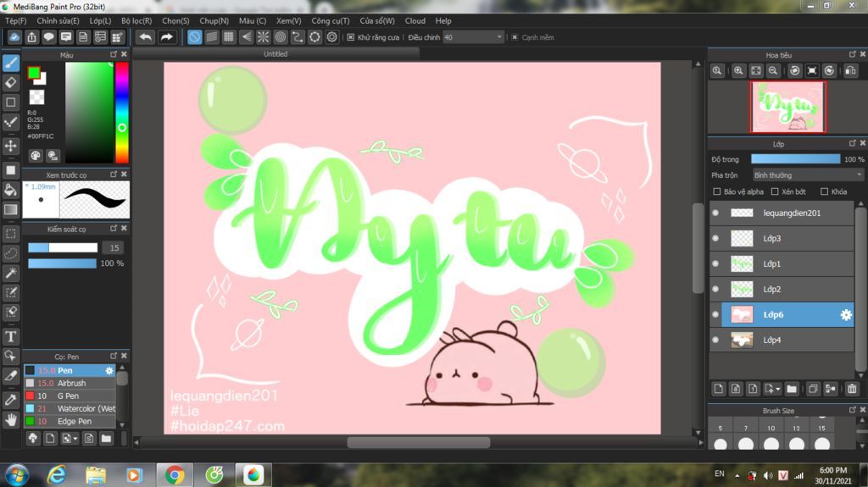Hide the Lớp1 layer

click(715, 264)
